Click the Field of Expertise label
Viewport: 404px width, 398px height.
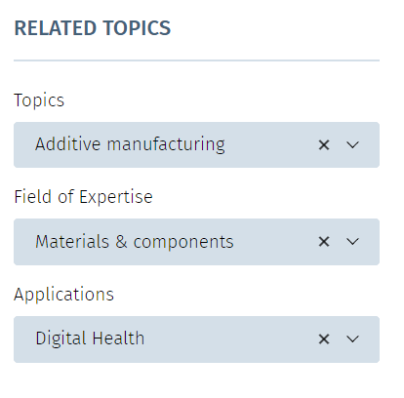click(83, 197)
